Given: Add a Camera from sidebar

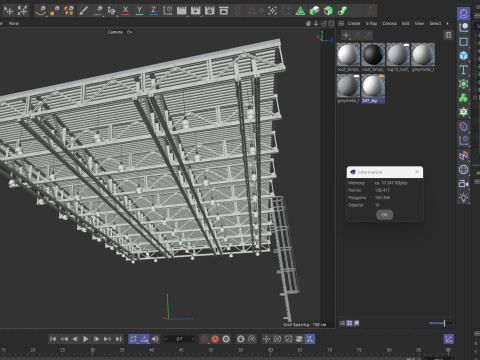Looking at the screenshot, I should pyautogui.click(x=463, y=183).
